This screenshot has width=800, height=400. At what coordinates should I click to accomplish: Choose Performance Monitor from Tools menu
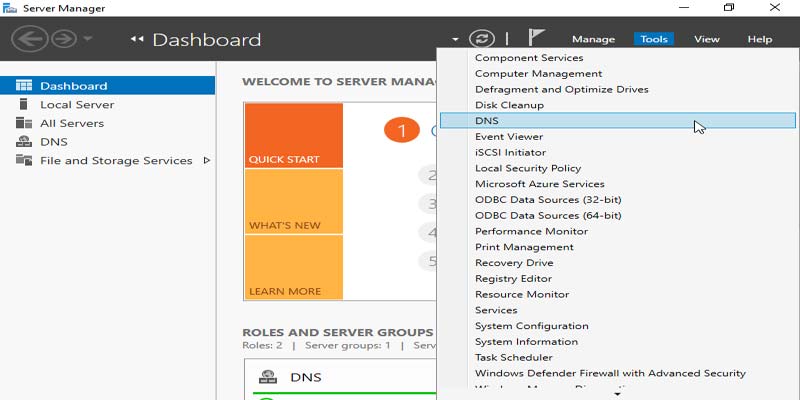(x=618, y=231)
